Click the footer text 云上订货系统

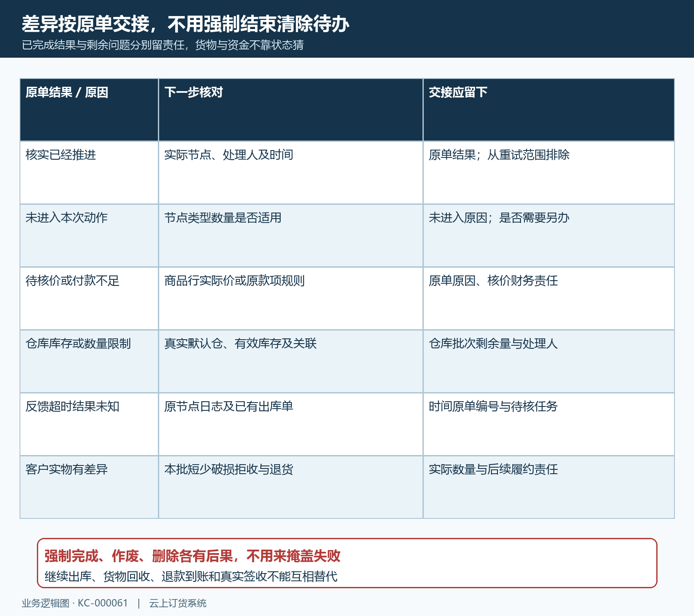tap(178, 603)
